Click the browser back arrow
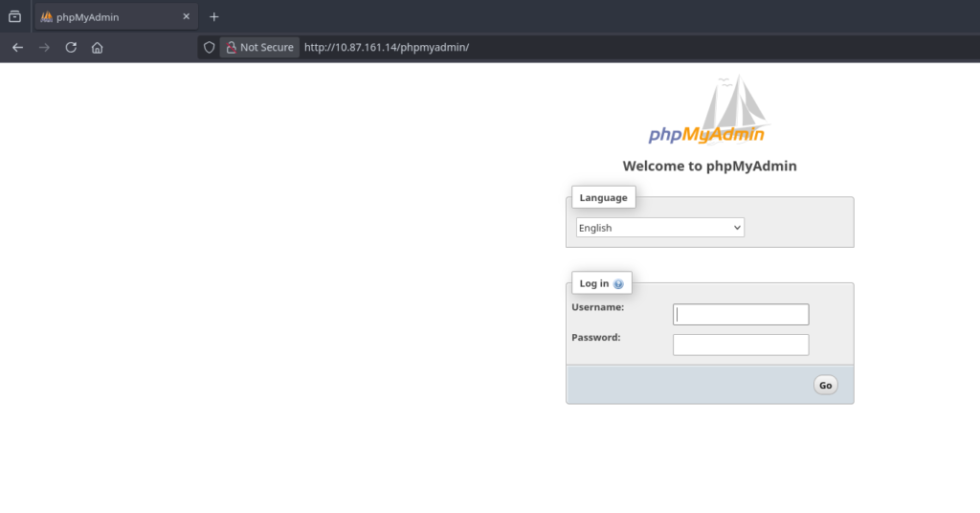The height and width of the screenshot is (513, 980). (17, 47)
